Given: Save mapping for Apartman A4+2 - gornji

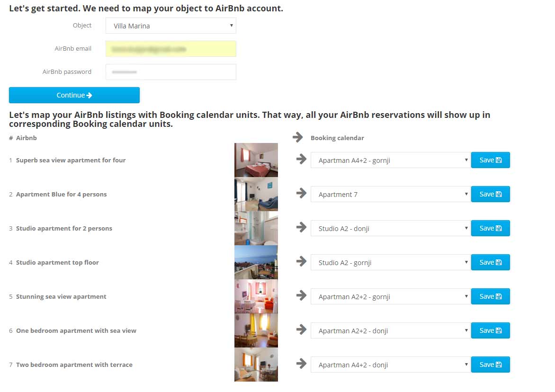Looking at the screenshot, I should pyautogui.click(x=490, y=160).
